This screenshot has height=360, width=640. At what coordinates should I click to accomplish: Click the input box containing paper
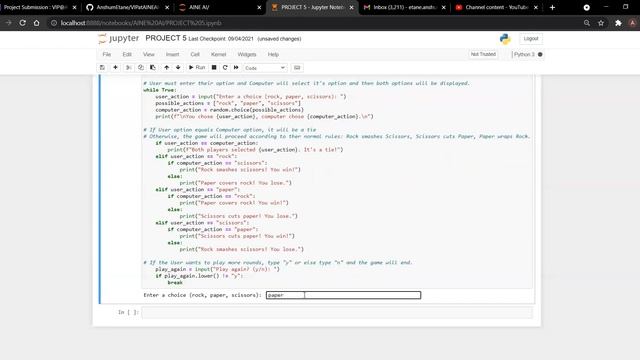pyautogui.click(x=343, y=295)
